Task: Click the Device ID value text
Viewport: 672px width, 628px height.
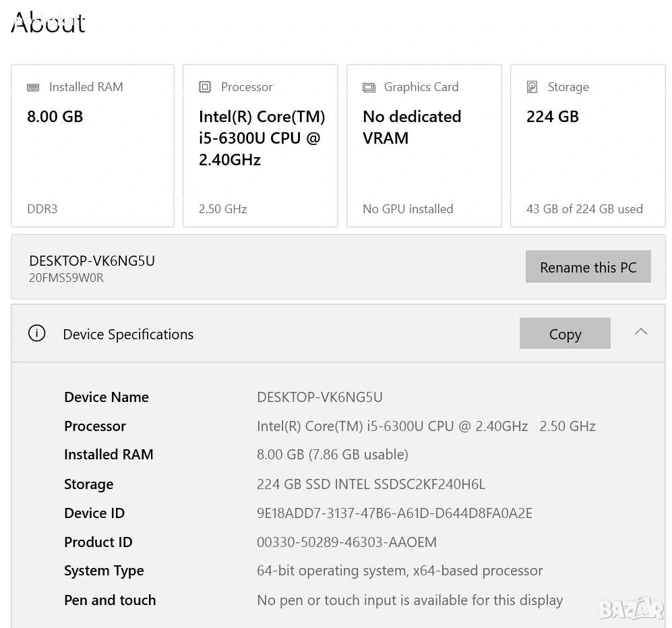Action: click(394, 513)
